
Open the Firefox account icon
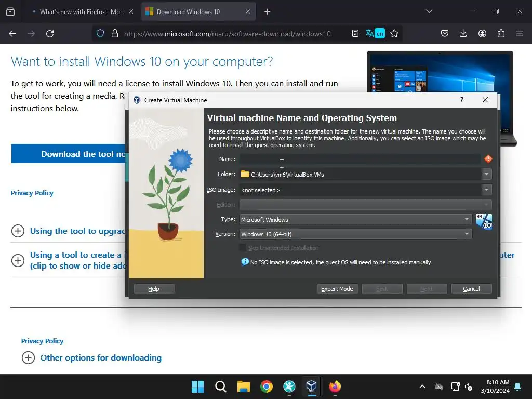pyautogui.click(x=482, y=33)
